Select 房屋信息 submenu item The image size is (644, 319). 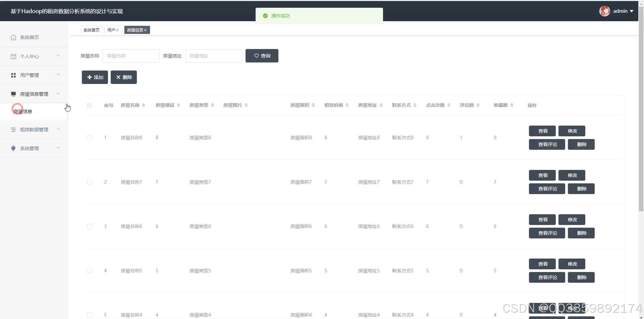[x=34, y=111]
